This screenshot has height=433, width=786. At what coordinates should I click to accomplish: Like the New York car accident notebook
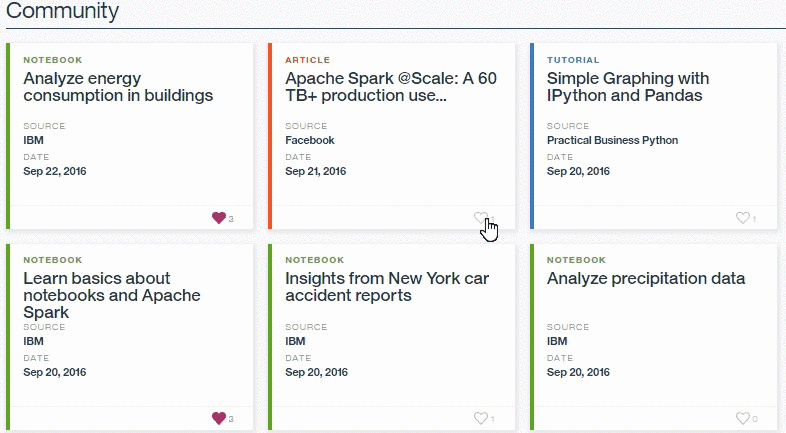tap(481, 418)
